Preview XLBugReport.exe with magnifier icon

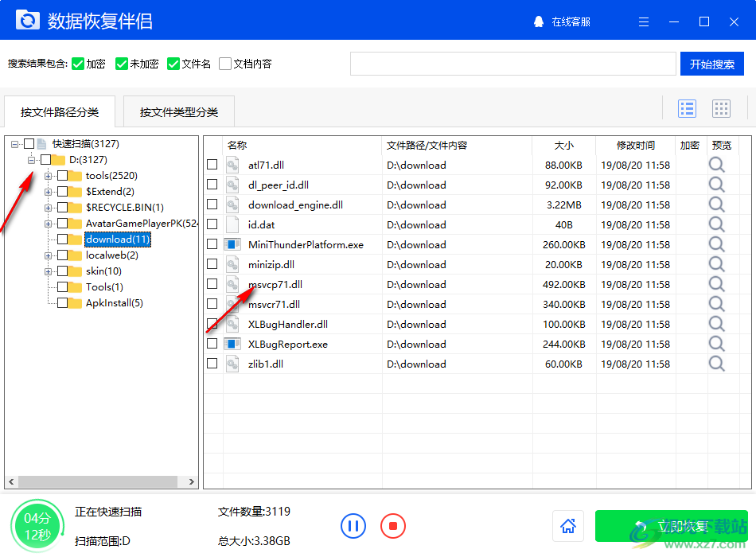(x=717, y=344)
